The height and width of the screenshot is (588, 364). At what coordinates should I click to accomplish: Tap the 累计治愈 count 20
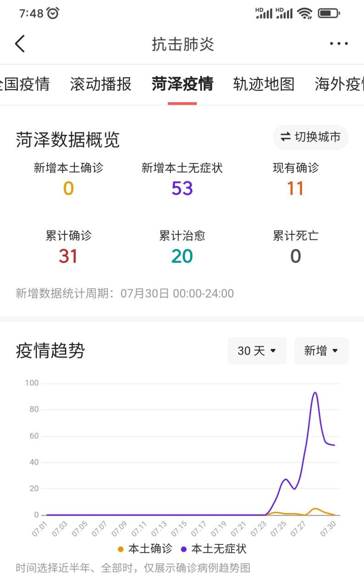182,256
